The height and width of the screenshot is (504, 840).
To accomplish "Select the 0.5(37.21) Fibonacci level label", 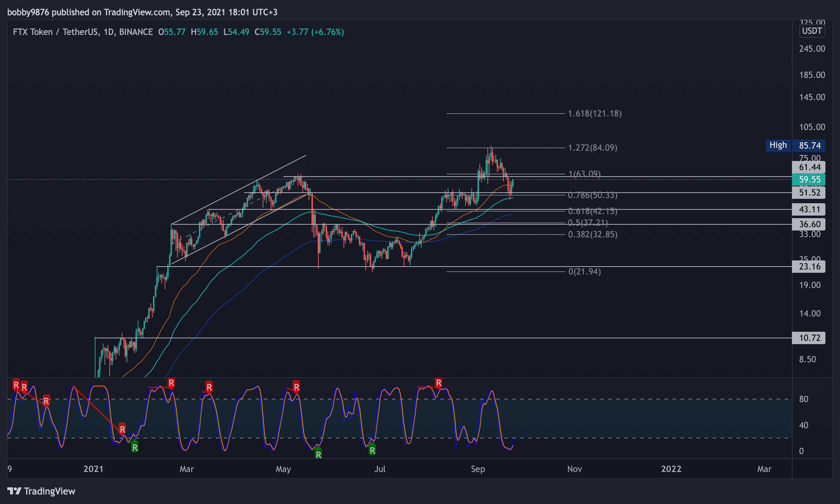I will (x=588, y=223).
